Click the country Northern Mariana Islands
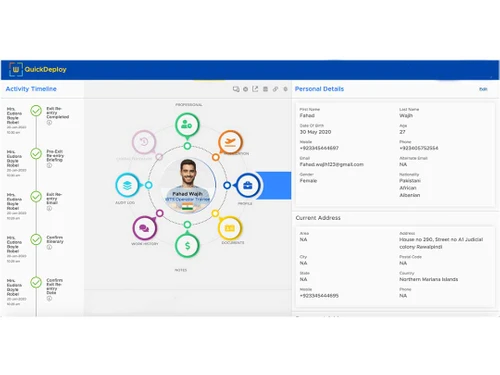 (x=429, y=279)
